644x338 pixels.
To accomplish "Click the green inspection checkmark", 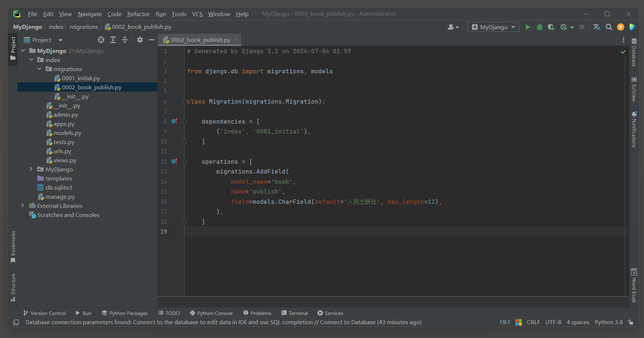I will pos(623,52).
